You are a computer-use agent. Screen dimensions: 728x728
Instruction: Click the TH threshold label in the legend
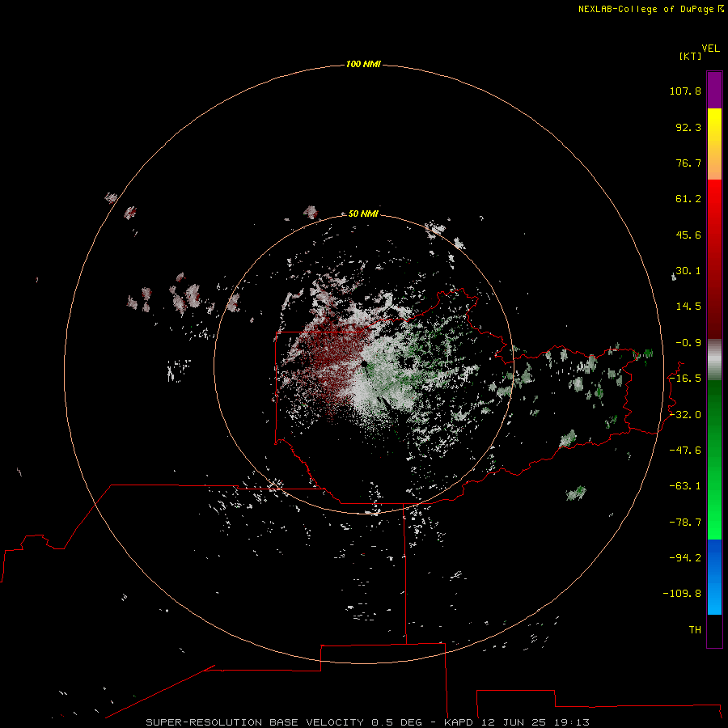tap(695, 630)
